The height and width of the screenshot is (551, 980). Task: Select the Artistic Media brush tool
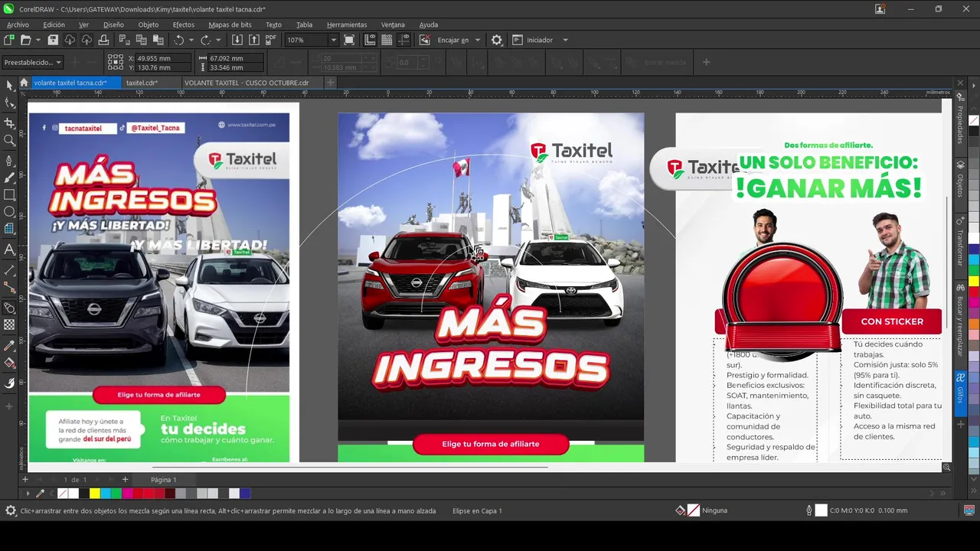pos(9,178)
